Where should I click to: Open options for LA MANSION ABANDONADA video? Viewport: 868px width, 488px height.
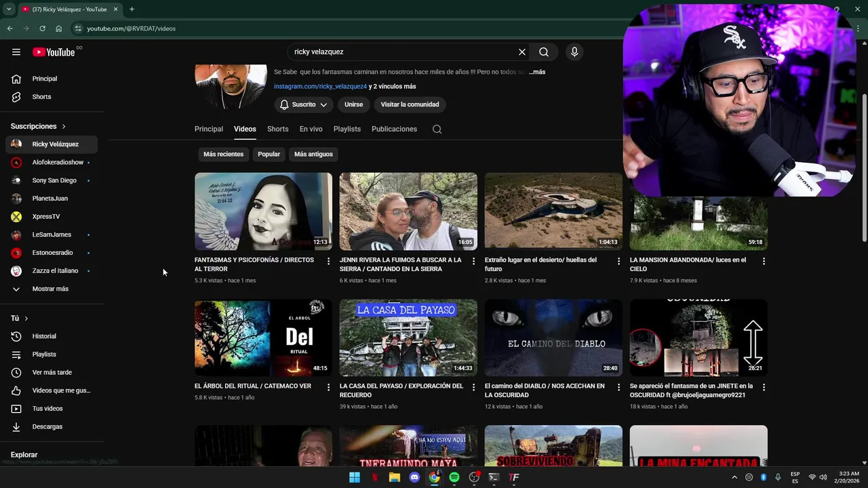pos(764,261)
